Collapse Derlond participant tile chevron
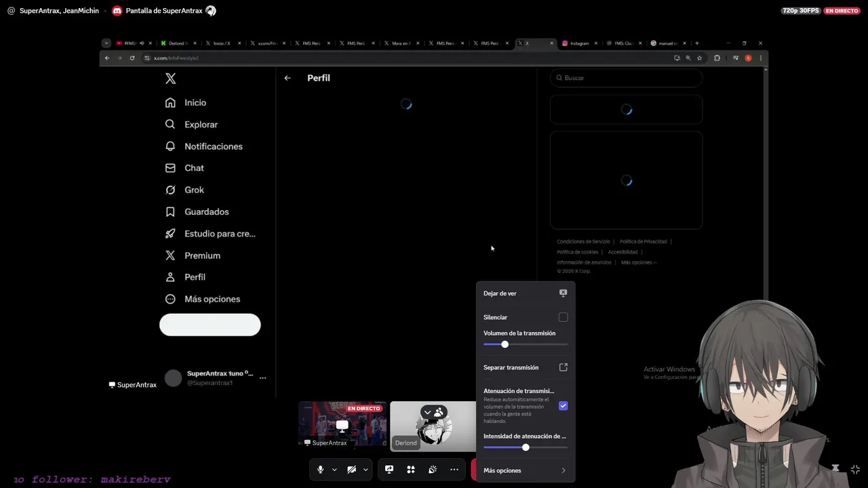 click(427, 412)
